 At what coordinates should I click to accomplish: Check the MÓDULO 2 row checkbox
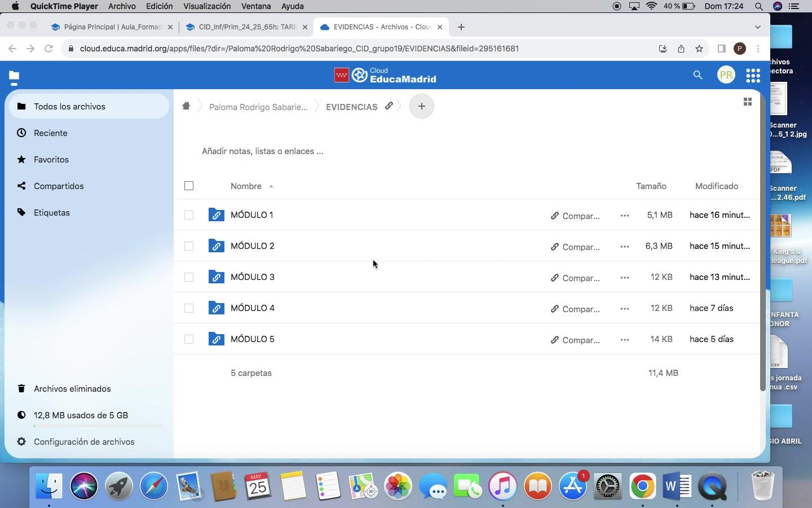click(189, 246)
